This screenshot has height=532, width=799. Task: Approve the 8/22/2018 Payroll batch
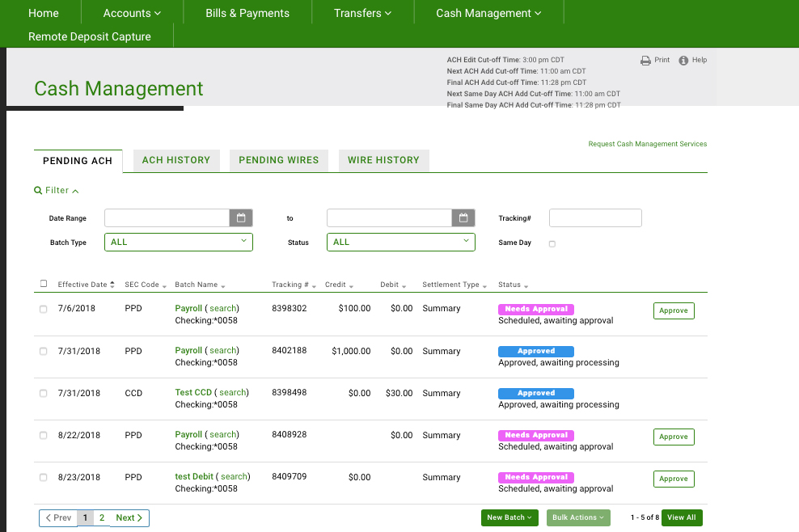pos(673,437)
